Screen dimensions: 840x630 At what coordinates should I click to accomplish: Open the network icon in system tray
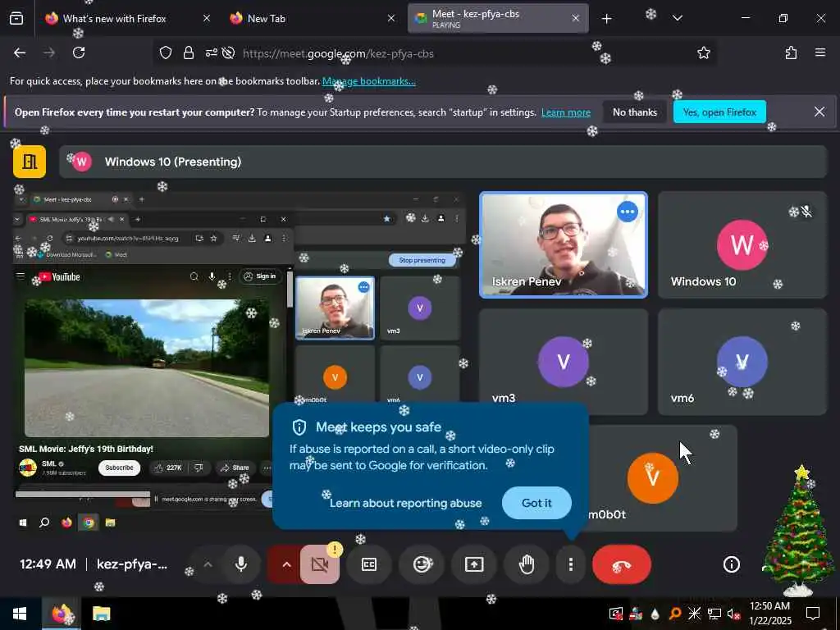pos(714,614)
